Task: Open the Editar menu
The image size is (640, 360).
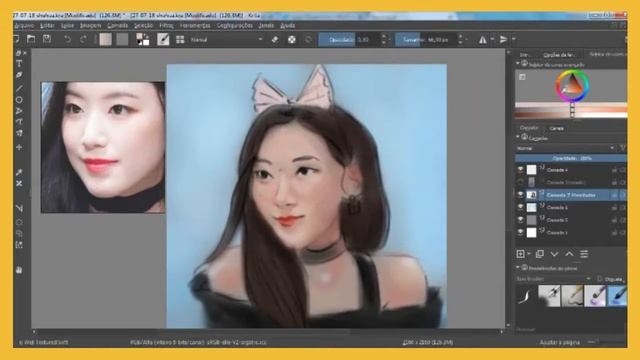Action: coord(47,26)
